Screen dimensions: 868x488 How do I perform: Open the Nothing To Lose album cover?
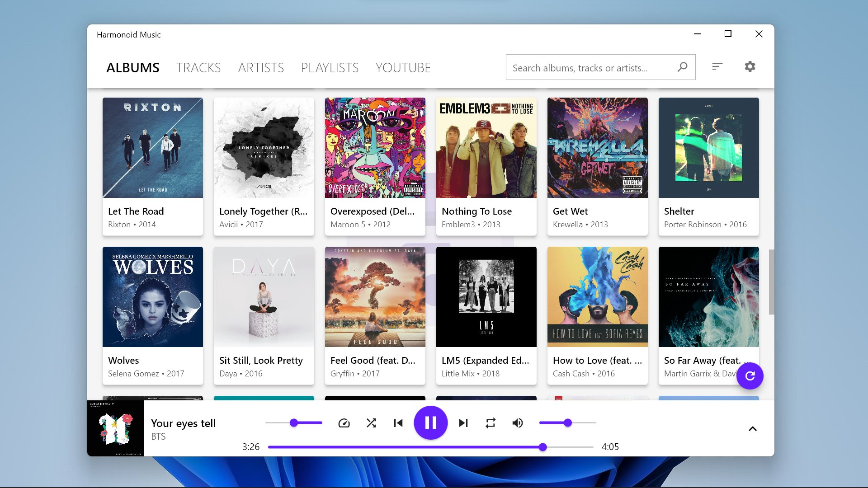pyautogui.click(x=486, y=148)
